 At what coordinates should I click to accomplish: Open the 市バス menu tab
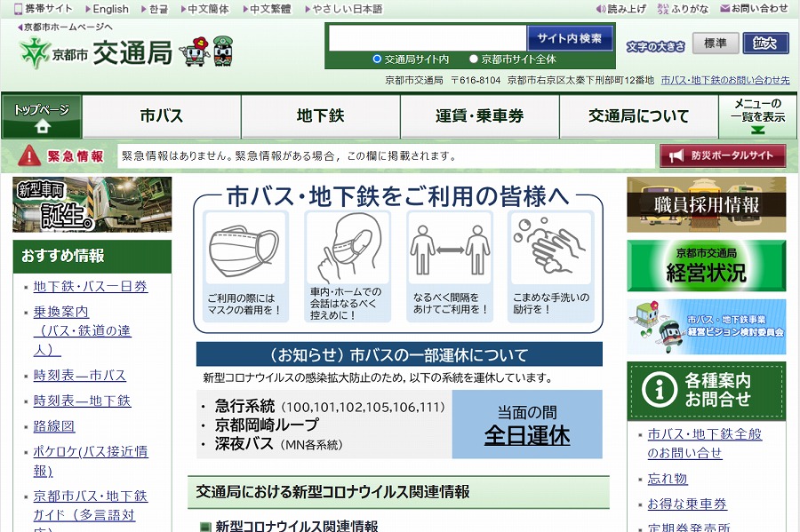click(161, 116)
